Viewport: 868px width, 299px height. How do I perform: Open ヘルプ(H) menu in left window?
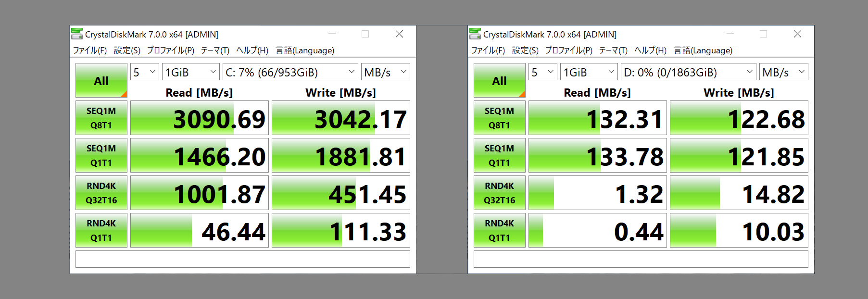coord(252,50)
